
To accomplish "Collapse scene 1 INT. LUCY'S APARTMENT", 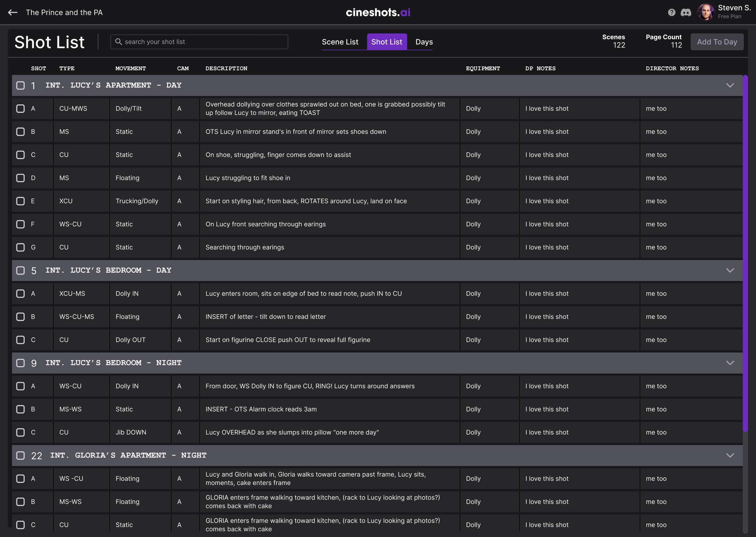I will click(x=730, y=85).
